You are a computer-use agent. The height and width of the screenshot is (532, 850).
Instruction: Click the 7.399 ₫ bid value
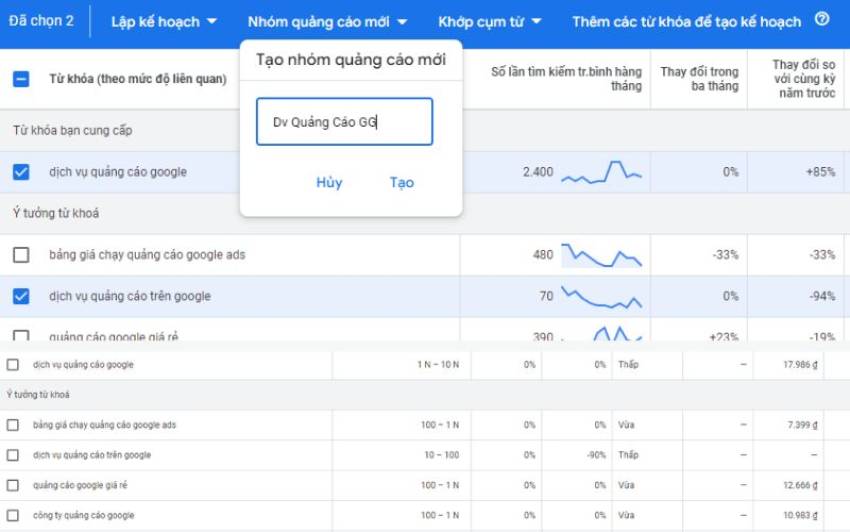coord(802,425)
